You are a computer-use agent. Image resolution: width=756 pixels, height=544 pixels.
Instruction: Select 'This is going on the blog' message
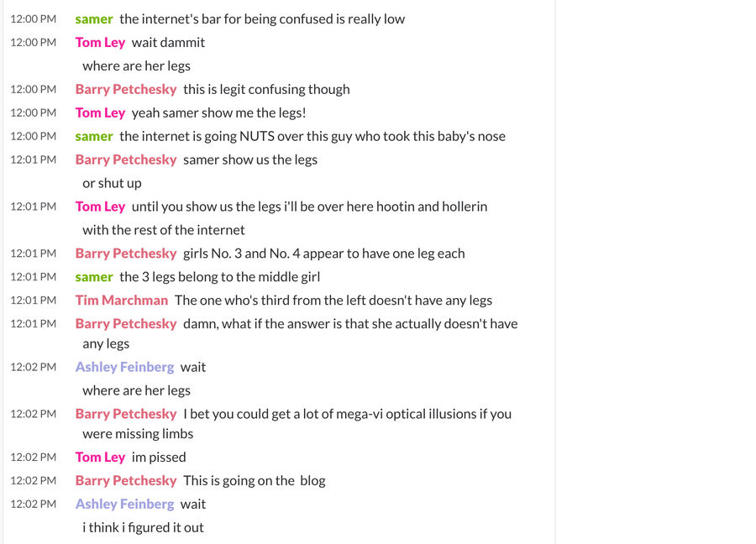click(x=254, y=481)
